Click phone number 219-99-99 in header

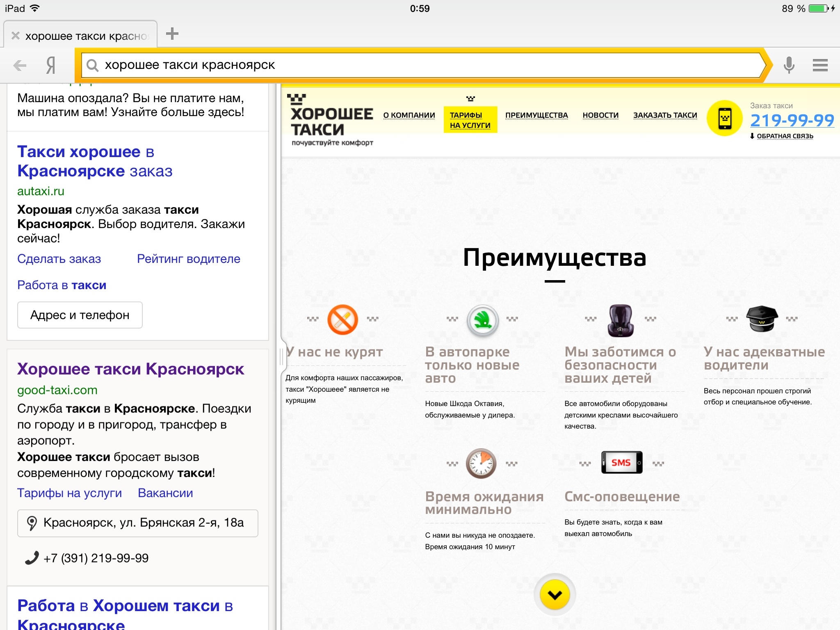pos(792,121)
